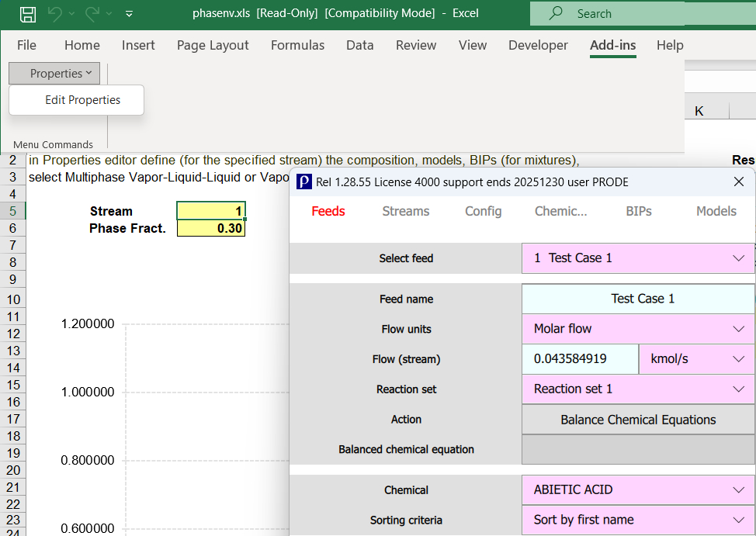Select the Feeds tab
Image resolution: width=756 pixels, height=536 pixels.
tap(328, 211)
